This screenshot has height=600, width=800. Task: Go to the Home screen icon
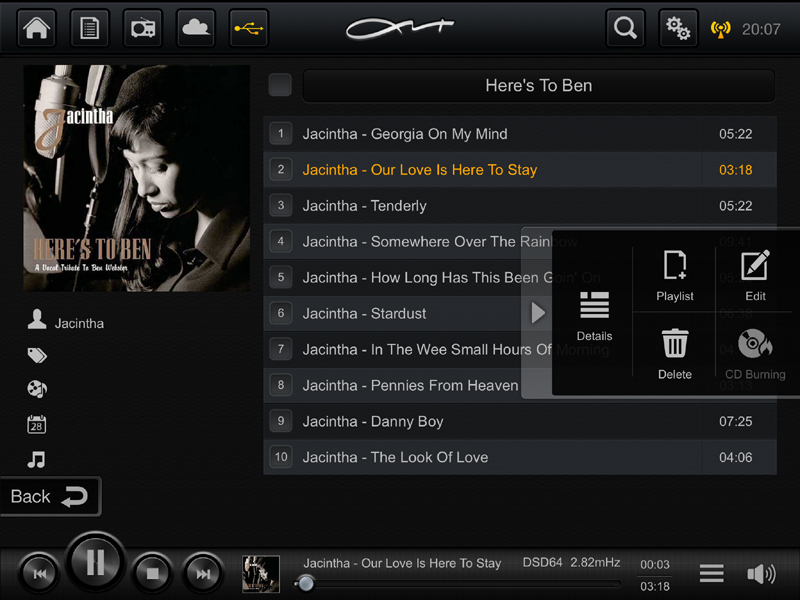36,28
